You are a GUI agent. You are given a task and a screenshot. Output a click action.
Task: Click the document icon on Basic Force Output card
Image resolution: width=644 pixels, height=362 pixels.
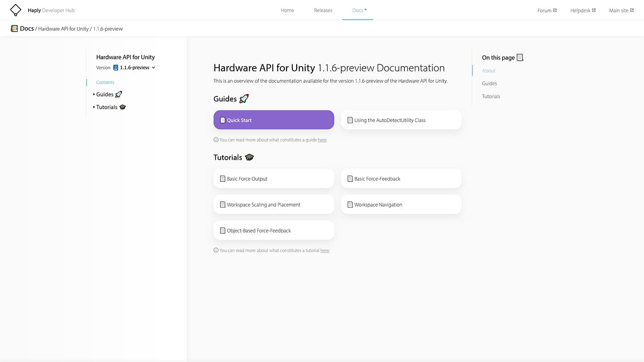click(x=222, y=178)
